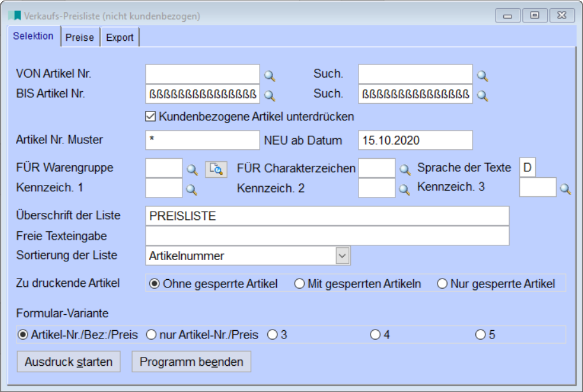Viewport: 583px width, 392px height.
Task: Uncheck Kundenbezogene Artikel unterdrücken
Action: [151, 117]
